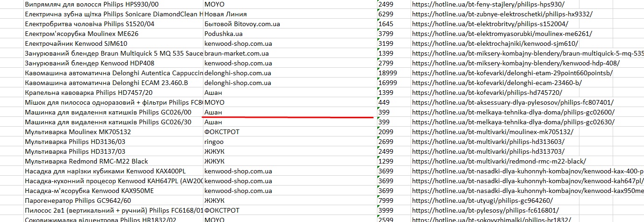Select the Занурюваний блендер Braun Multiquick cell
Screen dimensions: 644x222
[x=113, y=53]
